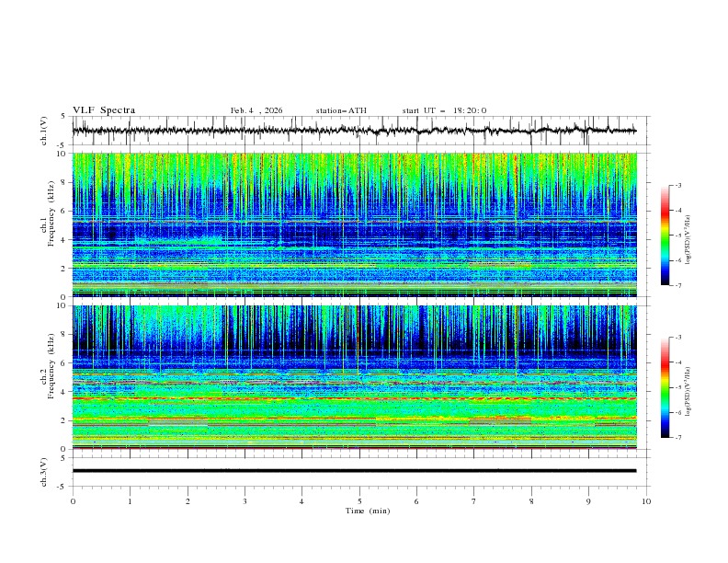Click the ch.2 spectrogram panel

(354, 377)
